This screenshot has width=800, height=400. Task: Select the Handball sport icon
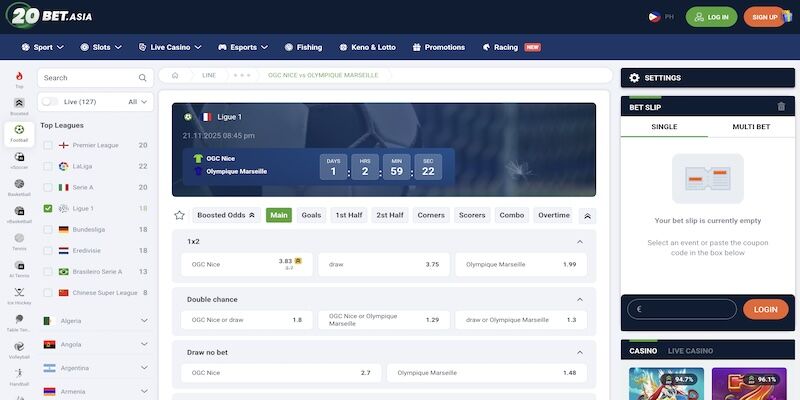click(x=19, y=373)
